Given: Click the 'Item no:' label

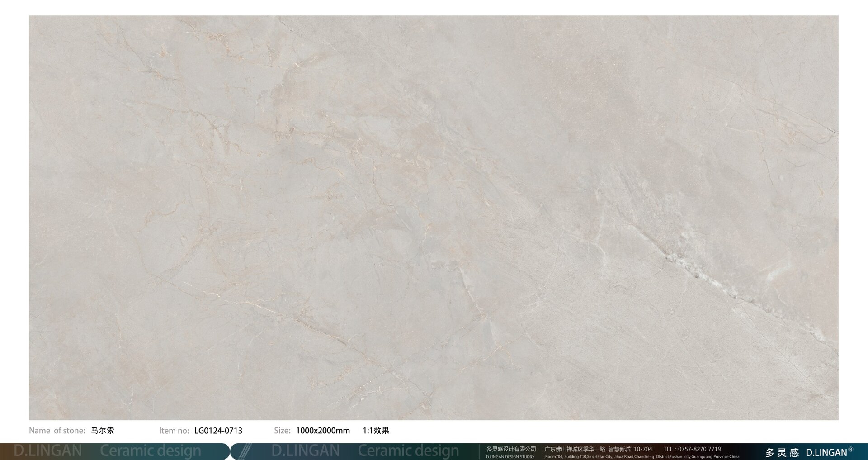Looking at the screenshot, I should pos(174,431).
